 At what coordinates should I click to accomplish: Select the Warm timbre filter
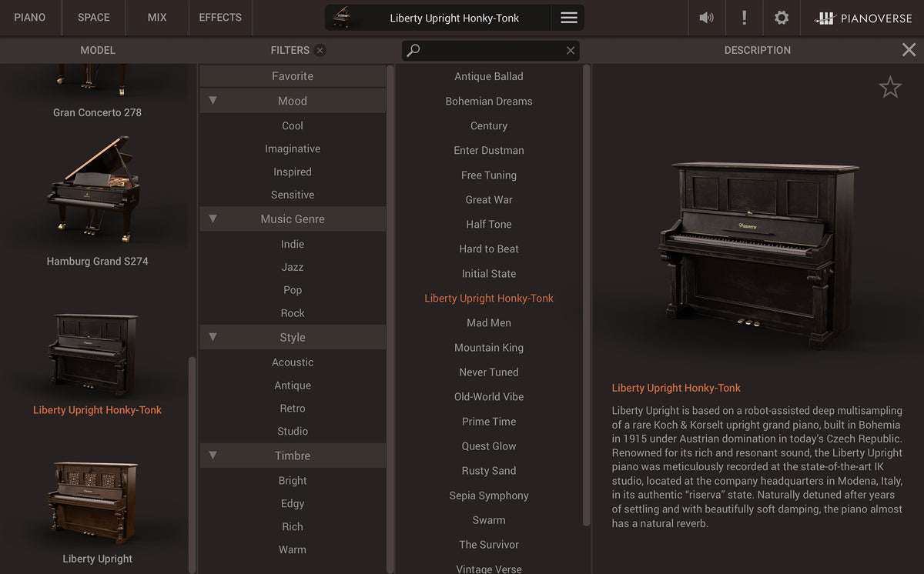(x=293, y=550)
